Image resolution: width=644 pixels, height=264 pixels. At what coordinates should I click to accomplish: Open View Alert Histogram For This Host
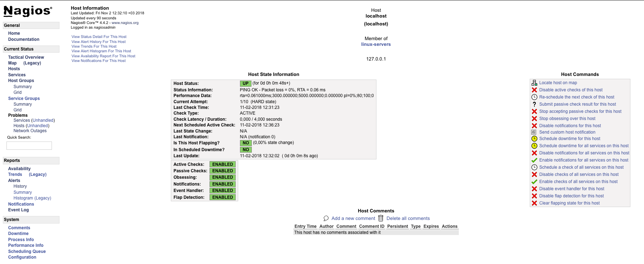[x=101, y=51]
